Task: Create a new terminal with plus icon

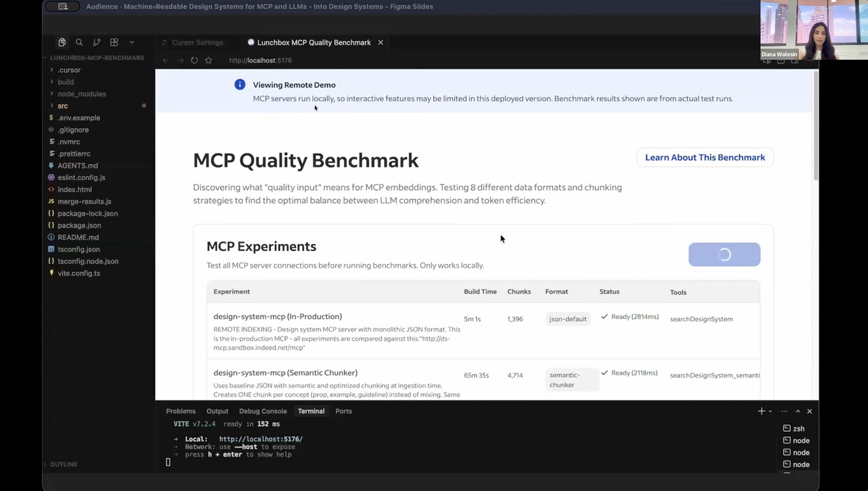Action: [x=761, y=411]
